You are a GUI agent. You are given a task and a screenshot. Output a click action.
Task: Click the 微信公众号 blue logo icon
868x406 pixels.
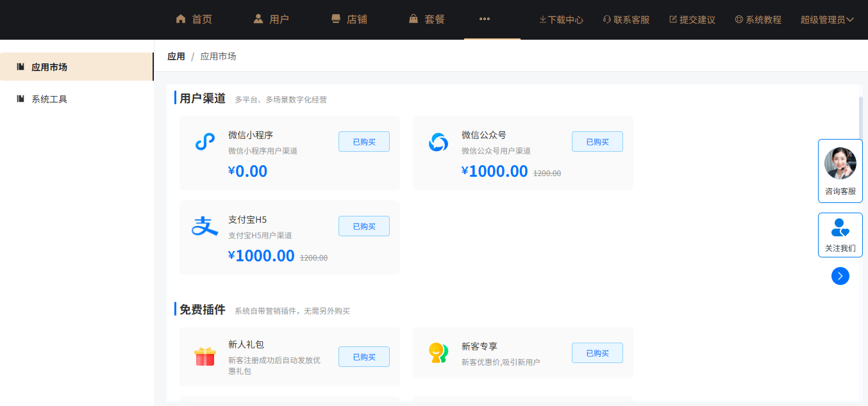(x=438, y=142)
